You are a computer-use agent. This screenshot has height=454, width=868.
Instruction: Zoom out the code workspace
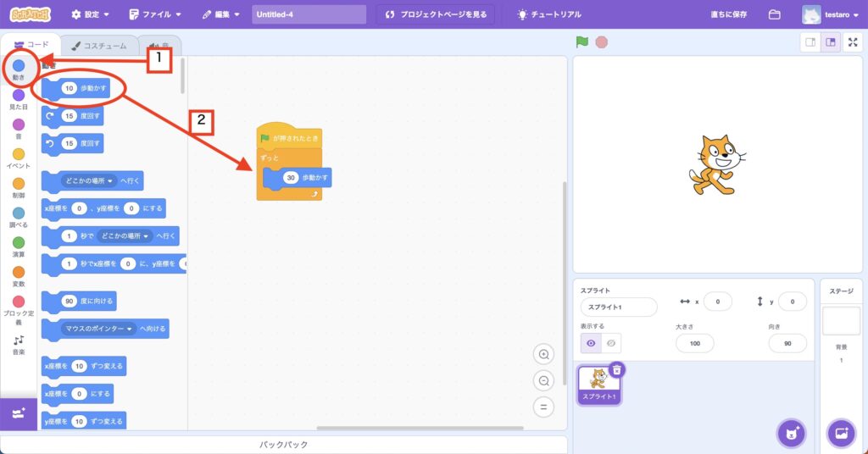click(543, 380)
